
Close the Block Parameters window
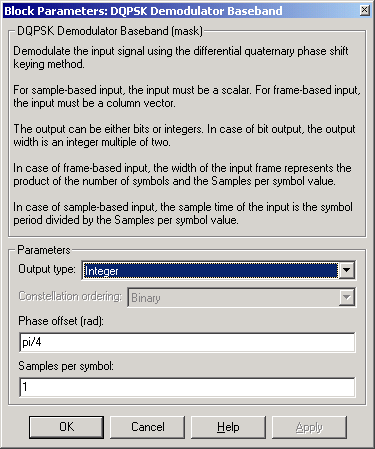pyautogui.click(x=365, y=10)
